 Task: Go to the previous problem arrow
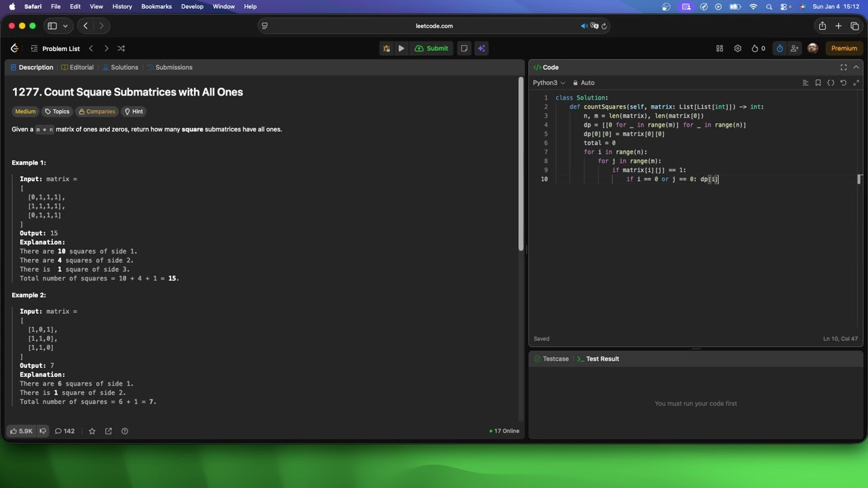pos(91,48)
